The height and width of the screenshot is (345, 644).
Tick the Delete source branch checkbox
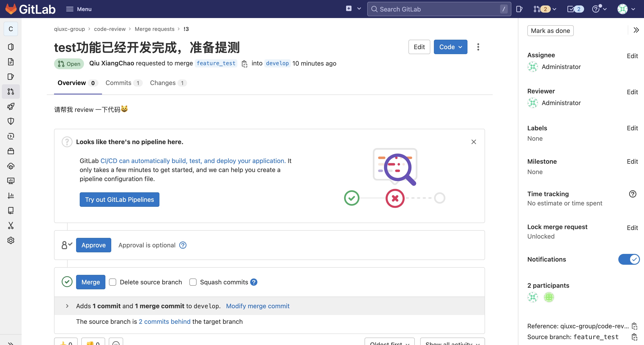coord(113,282)
